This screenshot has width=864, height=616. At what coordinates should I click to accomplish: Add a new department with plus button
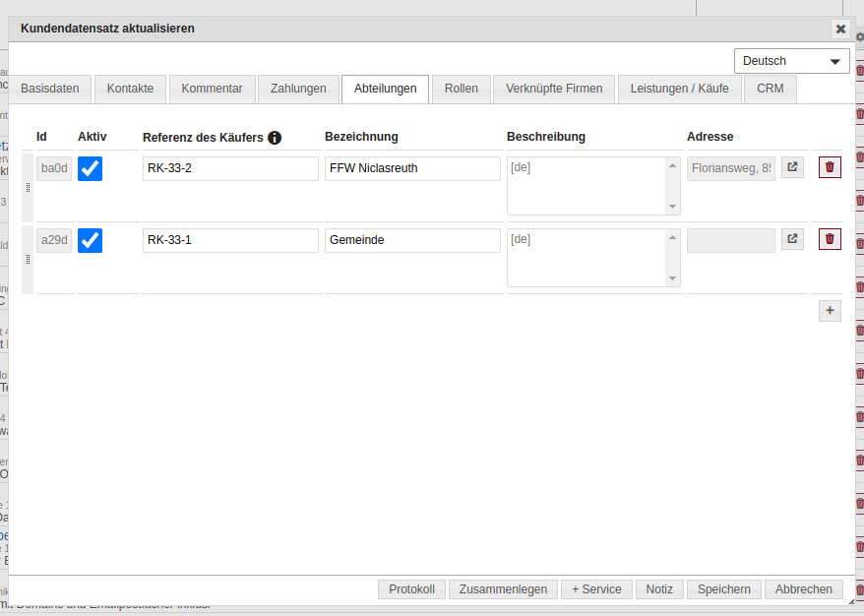pos(830,311)
